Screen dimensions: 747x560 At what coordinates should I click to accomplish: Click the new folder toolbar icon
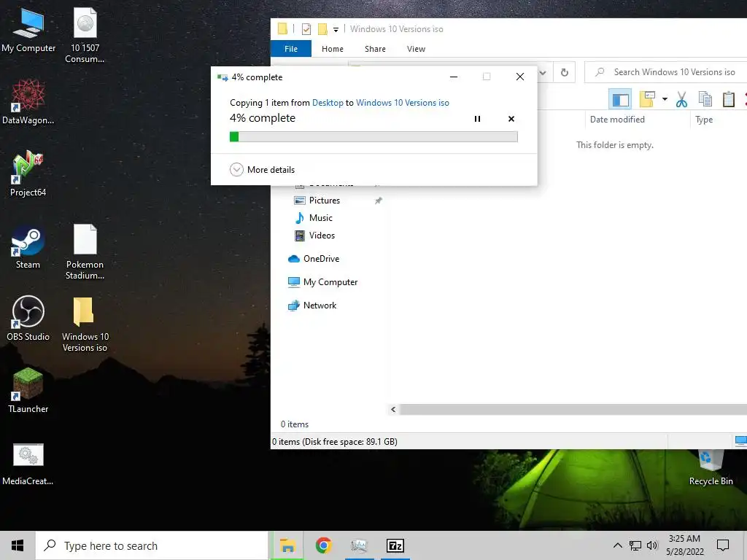point(648,99)
